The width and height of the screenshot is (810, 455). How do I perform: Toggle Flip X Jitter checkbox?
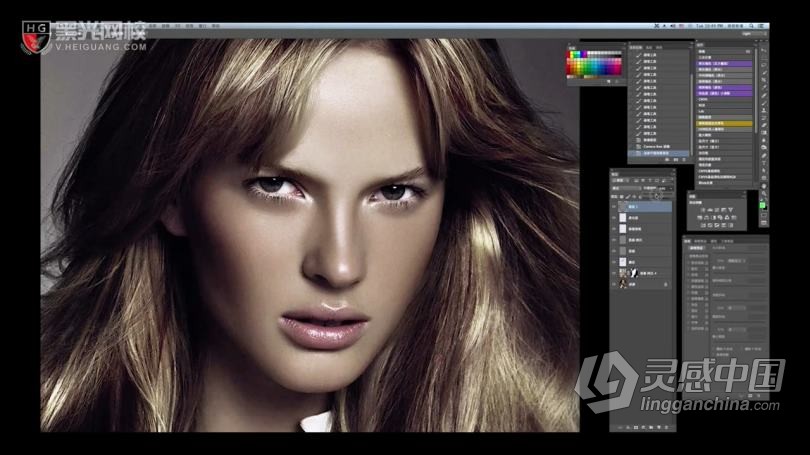click(714, 349)
